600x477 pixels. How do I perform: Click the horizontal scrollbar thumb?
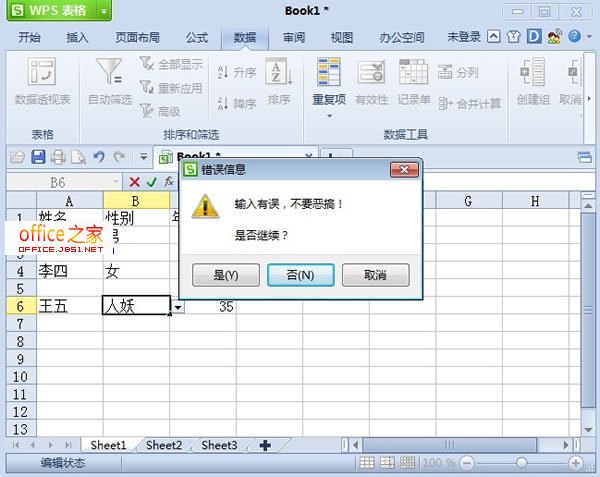click(x=450, y=445)
